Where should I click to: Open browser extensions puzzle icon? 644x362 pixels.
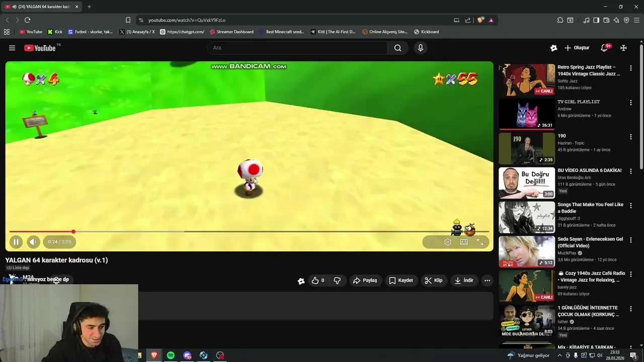560,20
